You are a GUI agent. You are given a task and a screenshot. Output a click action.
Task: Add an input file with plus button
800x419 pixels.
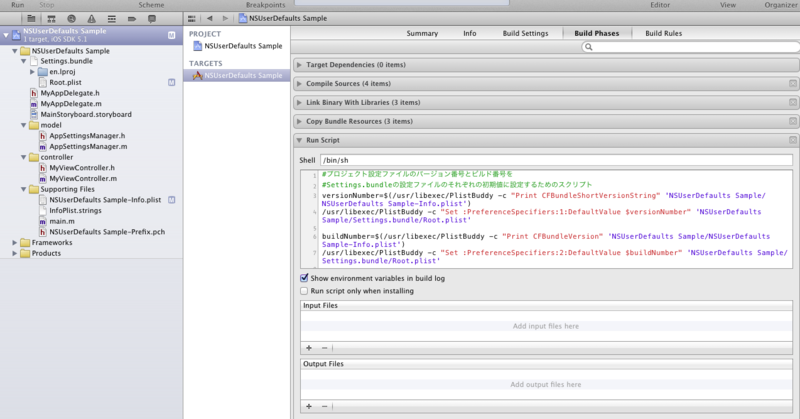pos(309,348)
